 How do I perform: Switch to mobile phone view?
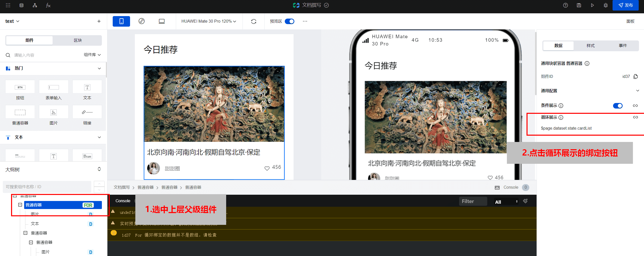121,21
